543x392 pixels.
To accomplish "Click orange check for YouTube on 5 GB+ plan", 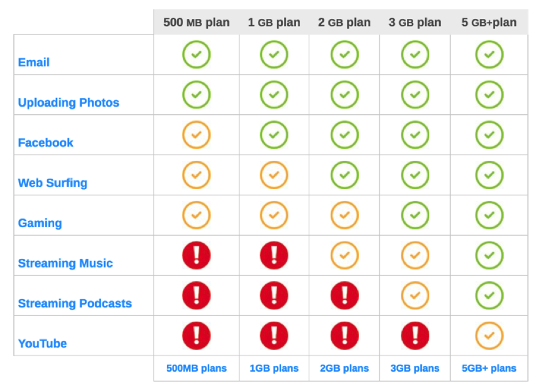I will (x=489, y=336).
